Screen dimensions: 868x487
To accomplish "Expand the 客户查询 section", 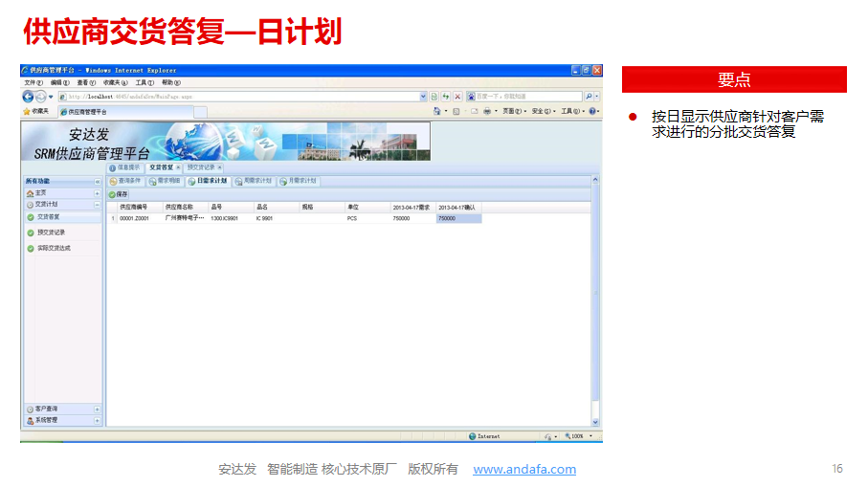I will (x=97, y=410).
